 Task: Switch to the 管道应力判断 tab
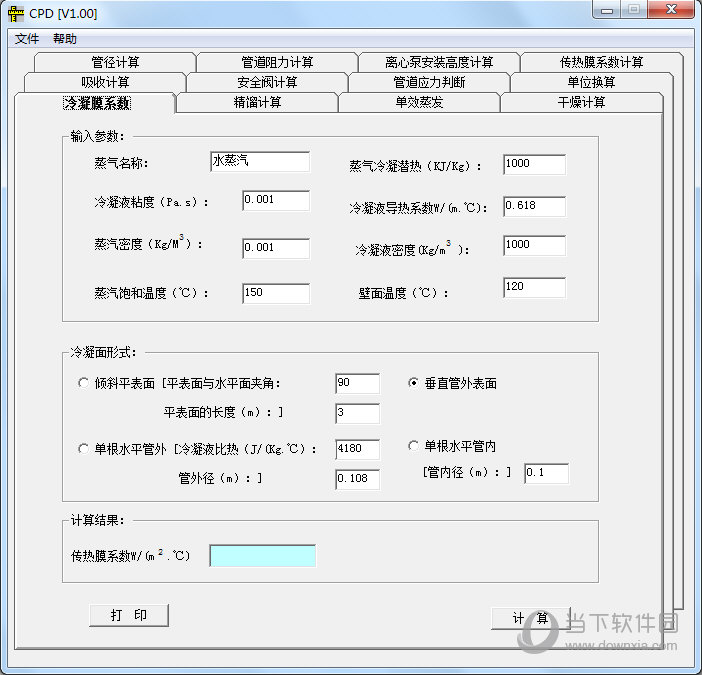click(x=429, y=82)
